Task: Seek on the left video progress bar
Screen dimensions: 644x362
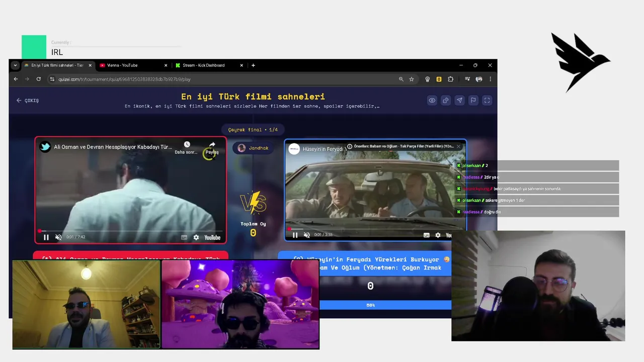Action: click(131, 231)
